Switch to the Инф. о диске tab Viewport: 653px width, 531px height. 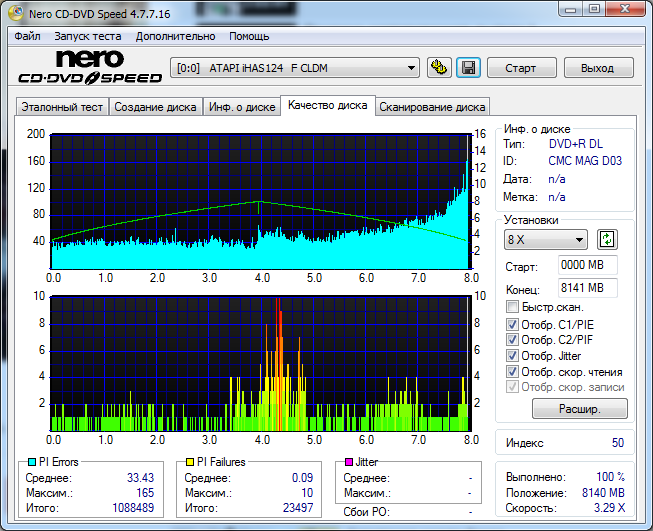pos(242,107)
